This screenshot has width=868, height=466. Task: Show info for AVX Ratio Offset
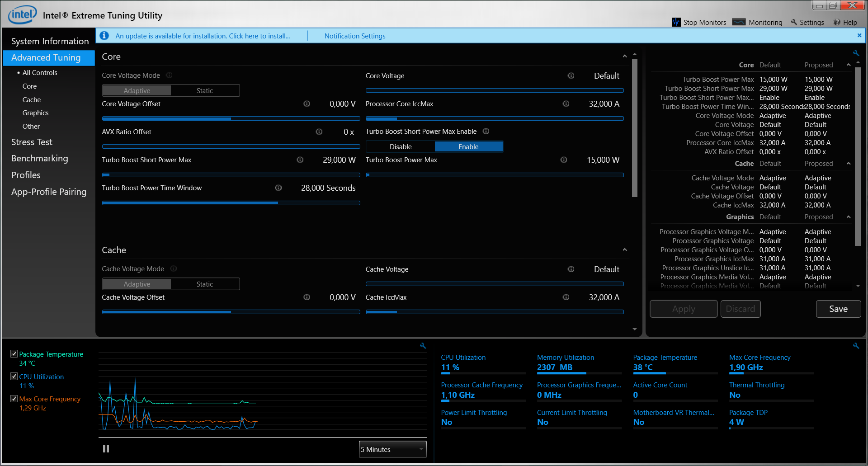(319, 132)
